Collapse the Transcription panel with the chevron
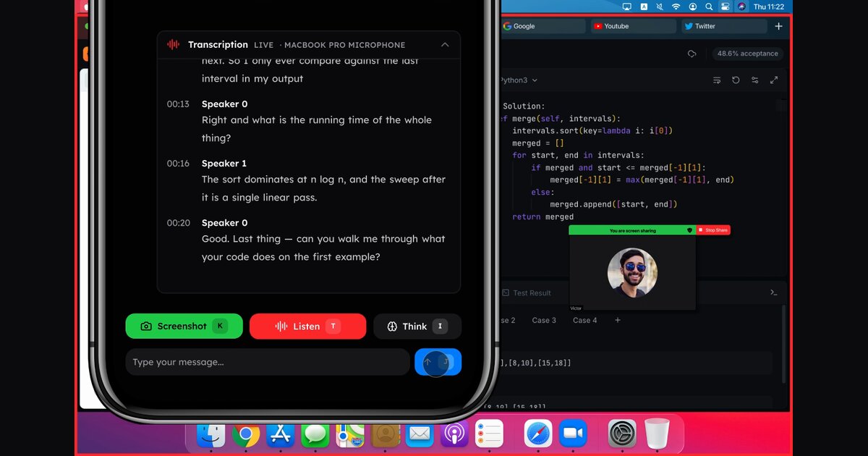 click(x=445, y=45)
